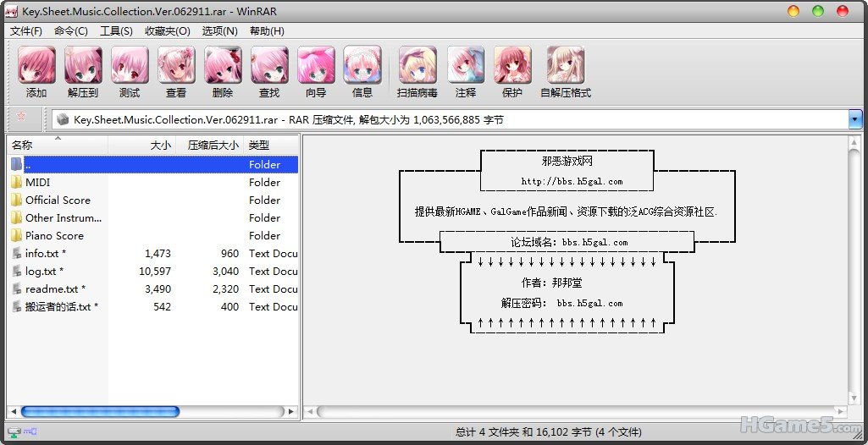
Task: Select the 'log.txt *' file name
Action: 44,272
